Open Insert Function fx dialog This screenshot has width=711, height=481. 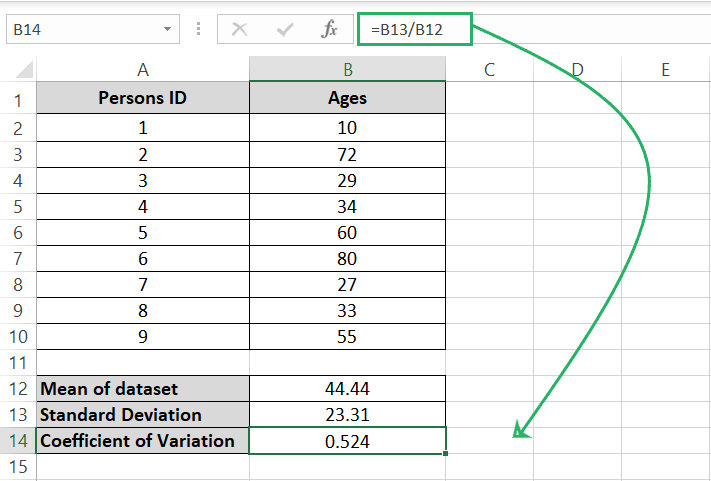(329, 30)
